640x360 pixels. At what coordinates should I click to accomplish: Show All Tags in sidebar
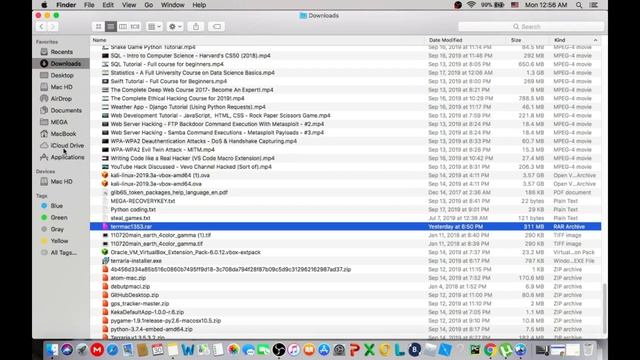63,253
